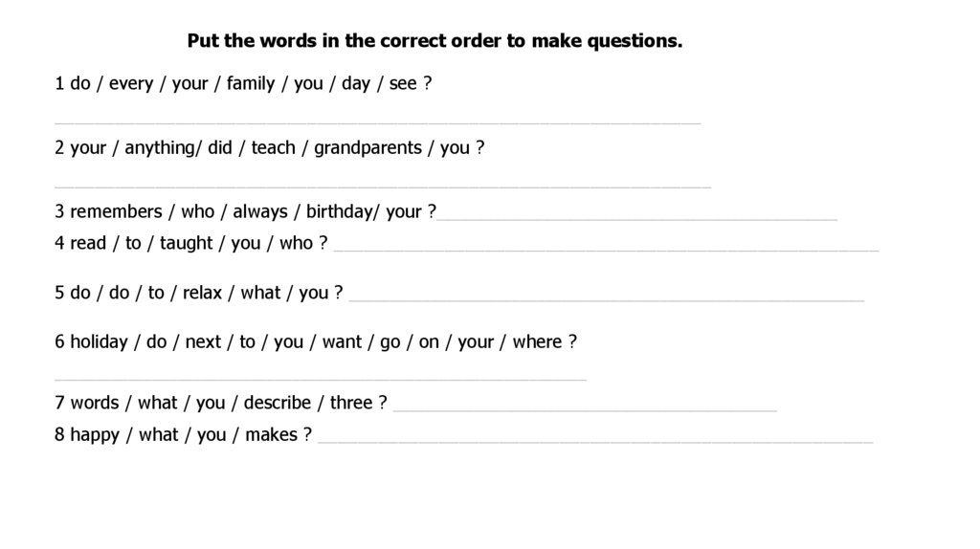Viewport: 980px width, 549px height.
Task: Click the word 'grandparents' in question 2
Action: tap(367, 148)
